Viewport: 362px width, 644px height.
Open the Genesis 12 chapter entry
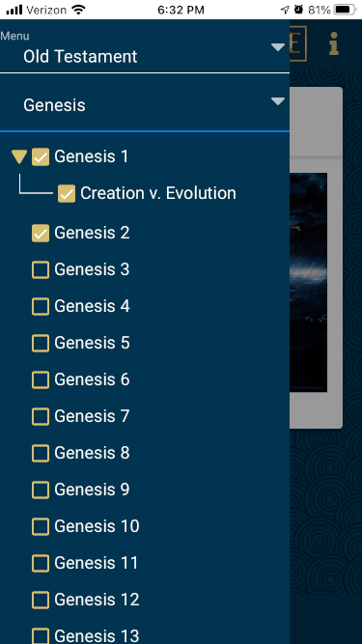[97, 600]
